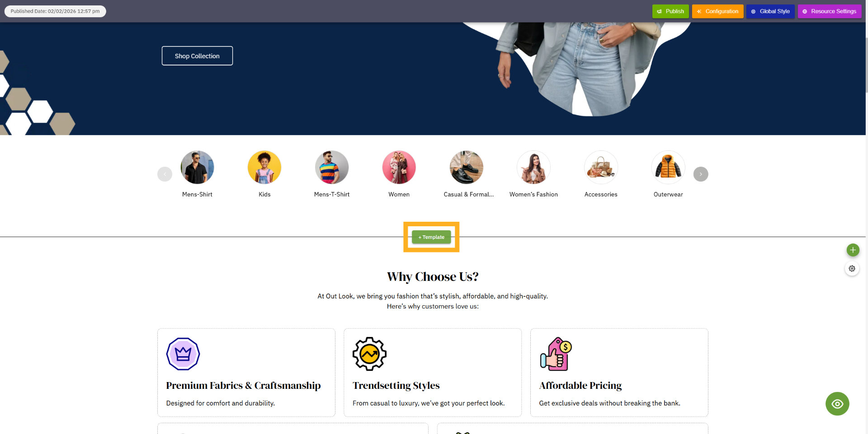Toggle the green eye preview button
This screenshot has width=868, height=434.
tap(837, 404)
